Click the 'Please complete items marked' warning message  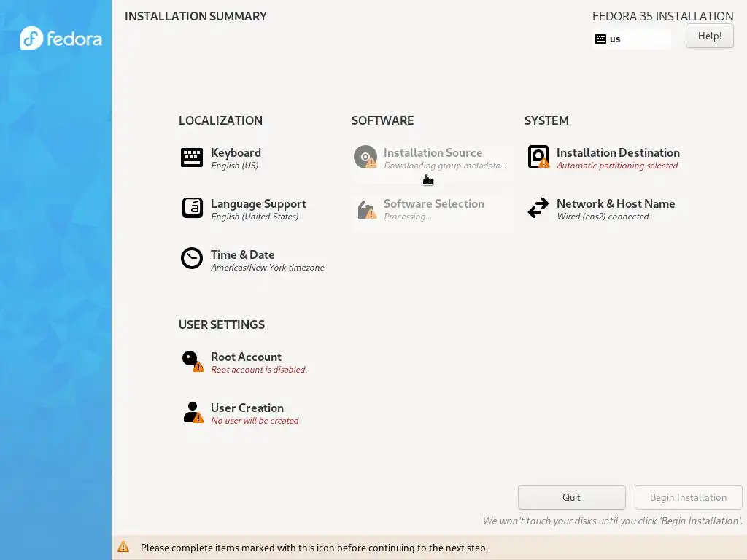[x=314, y=548]
